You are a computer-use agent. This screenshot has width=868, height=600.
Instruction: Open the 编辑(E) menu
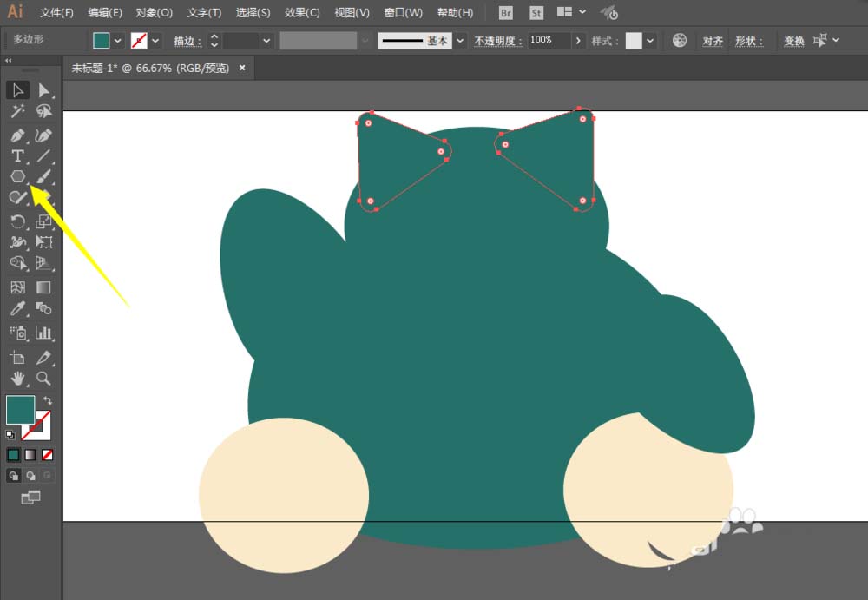tap(105, 13)
